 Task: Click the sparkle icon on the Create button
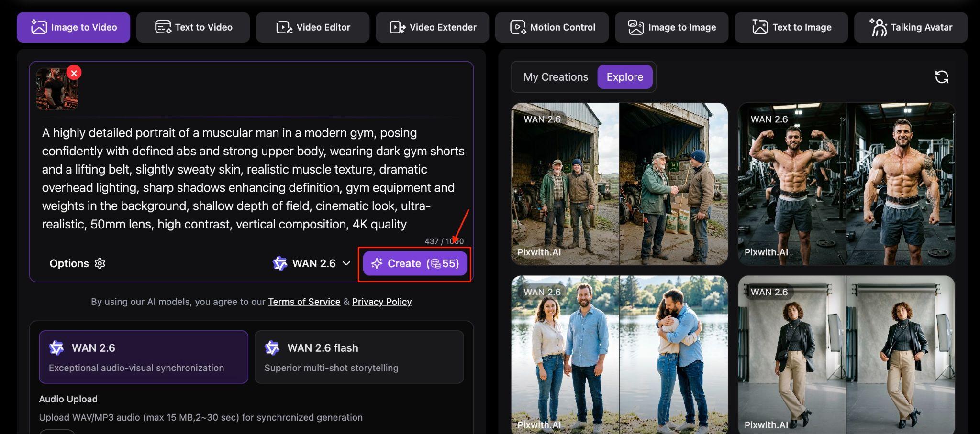(x=377, y=263)
